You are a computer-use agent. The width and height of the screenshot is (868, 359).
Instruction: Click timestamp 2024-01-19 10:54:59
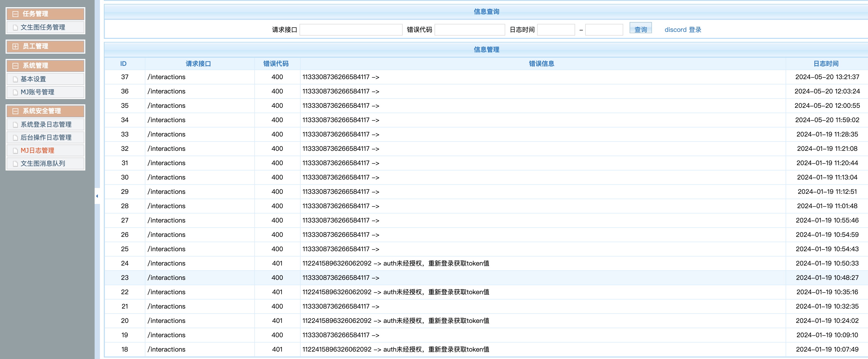[x=827, y=235]
